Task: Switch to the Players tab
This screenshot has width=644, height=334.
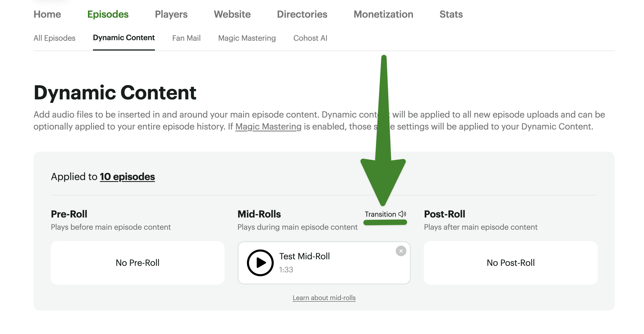Action: coord(171,14)
